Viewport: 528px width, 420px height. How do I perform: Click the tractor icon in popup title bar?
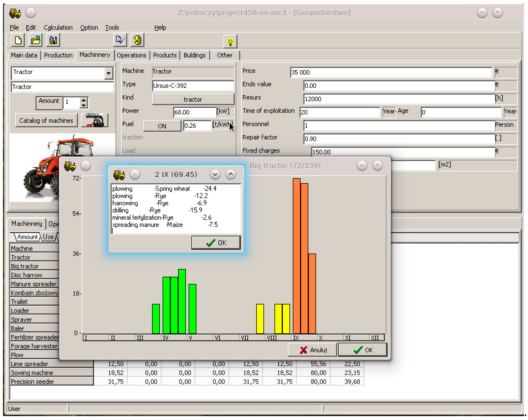coord(119,175)
